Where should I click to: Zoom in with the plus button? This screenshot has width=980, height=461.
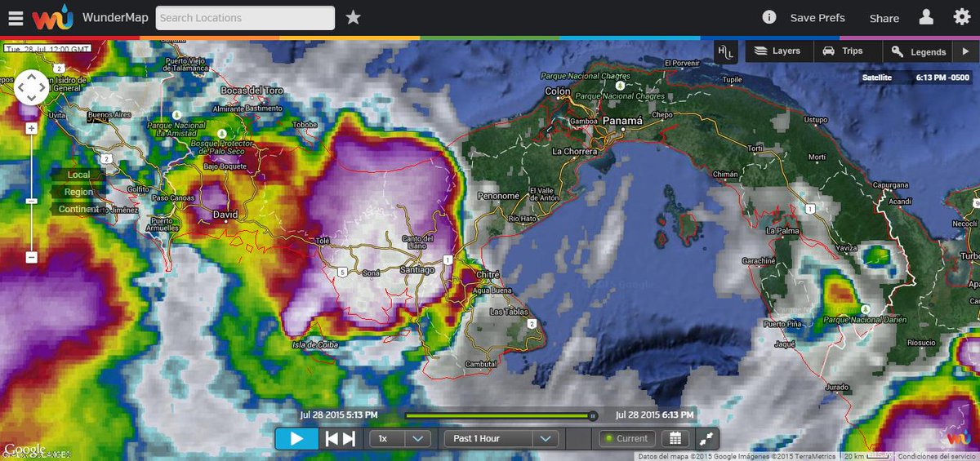click(31, 128)
